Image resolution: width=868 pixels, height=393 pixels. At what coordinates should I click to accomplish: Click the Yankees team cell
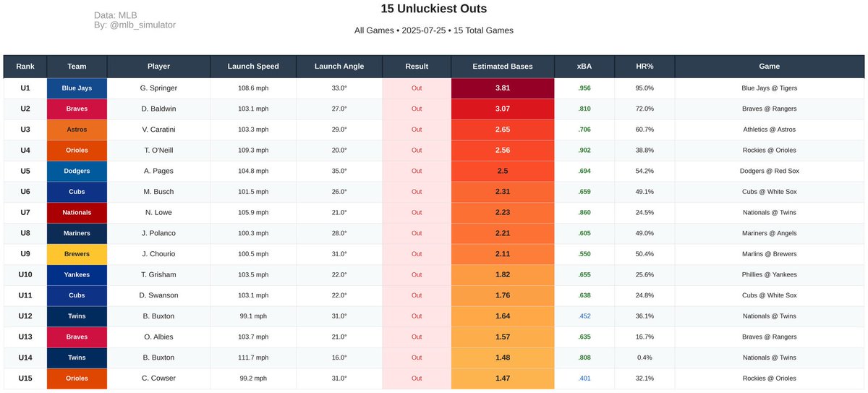[x=77, y=275]
